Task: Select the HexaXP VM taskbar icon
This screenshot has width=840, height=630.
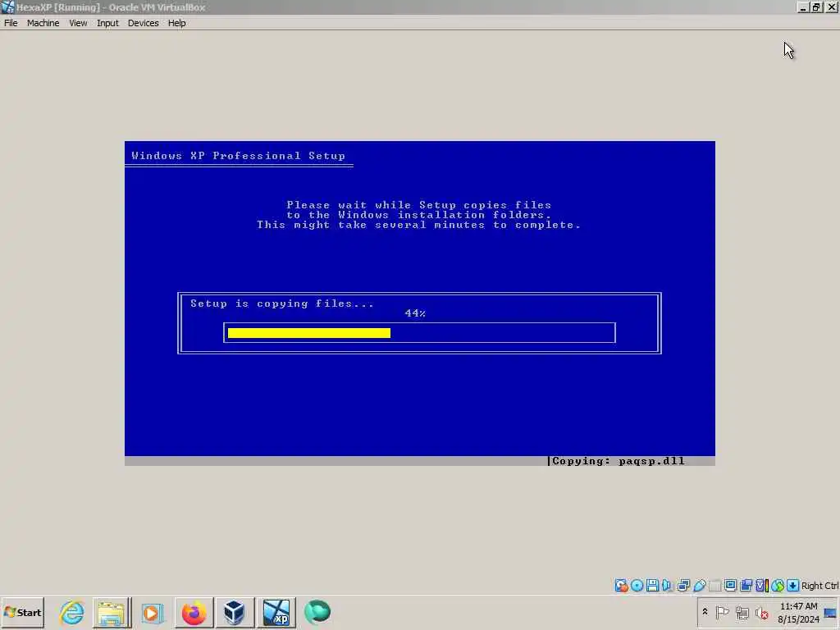Action: (x=276, y=612)
